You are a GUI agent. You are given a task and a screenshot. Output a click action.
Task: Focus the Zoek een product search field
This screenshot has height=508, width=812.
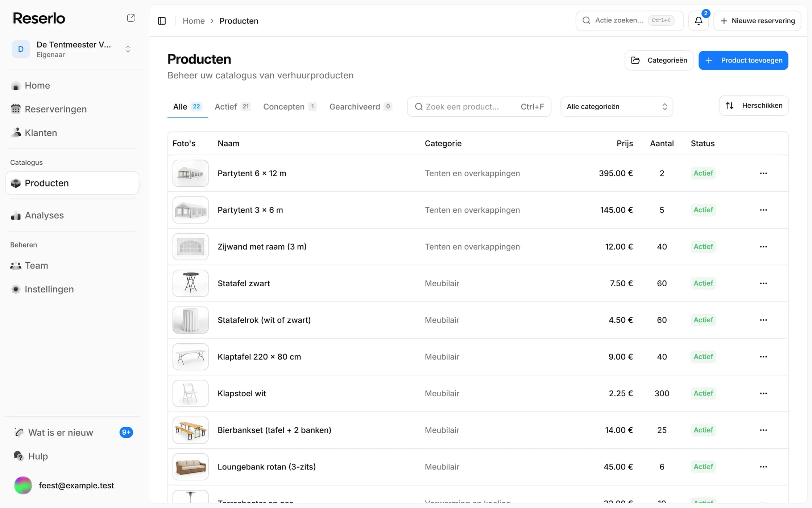[479, 107]
